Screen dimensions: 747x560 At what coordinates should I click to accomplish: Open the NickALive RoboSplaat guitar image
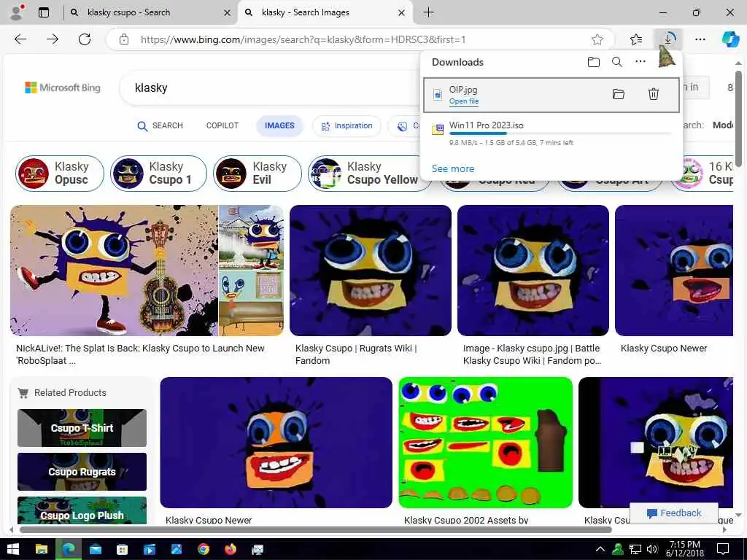pos(114,271)
